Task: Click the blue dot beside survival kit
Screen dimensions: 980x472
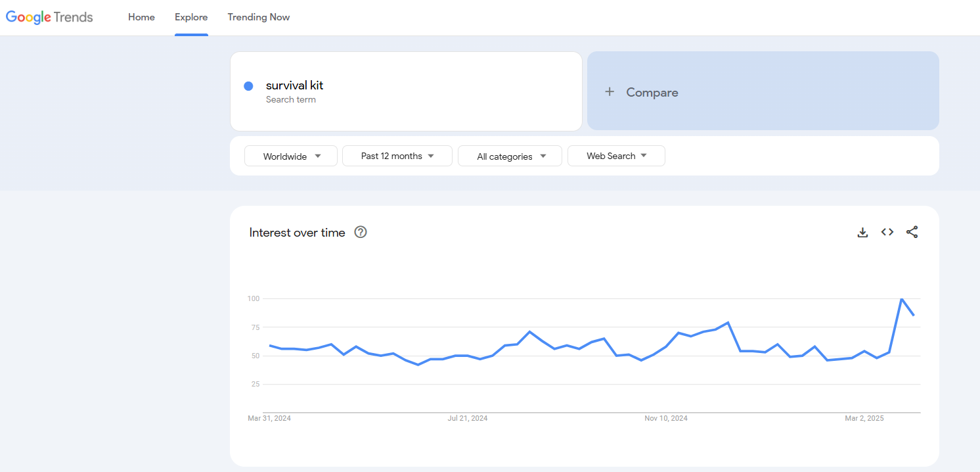Action: coord(248,86)
